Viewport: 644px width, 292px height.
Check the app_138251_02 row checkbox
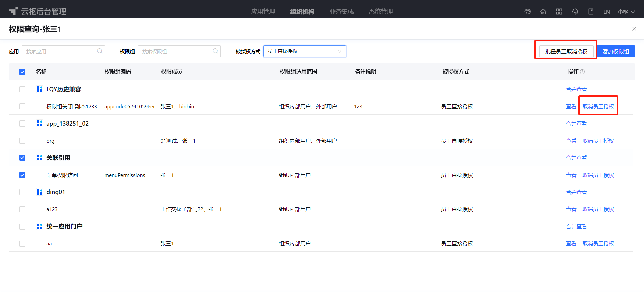click(22, 124)
